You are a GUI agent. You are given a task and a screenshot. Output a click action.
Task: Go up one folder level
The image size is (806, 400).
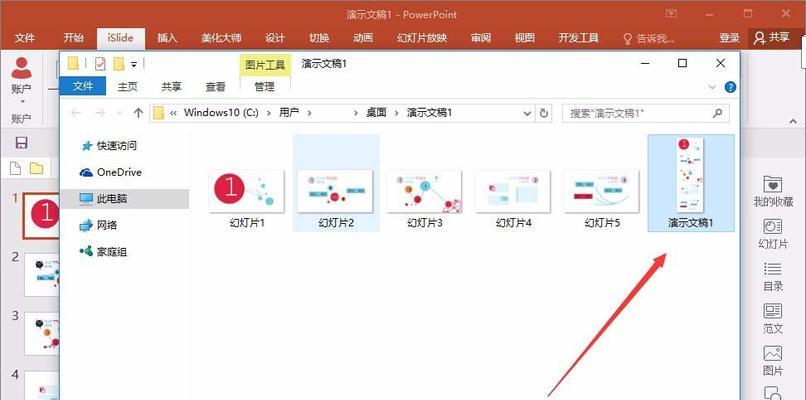click(138, 113)
